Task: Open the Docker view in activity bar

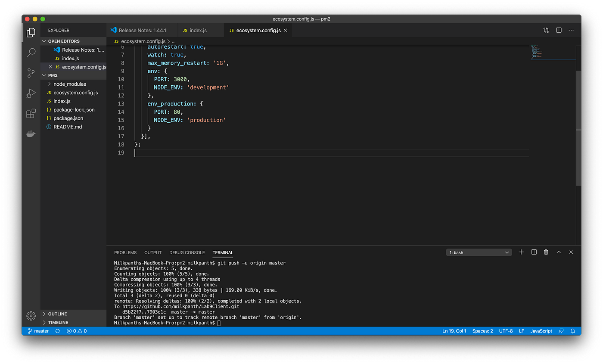Action: (31, 134)
